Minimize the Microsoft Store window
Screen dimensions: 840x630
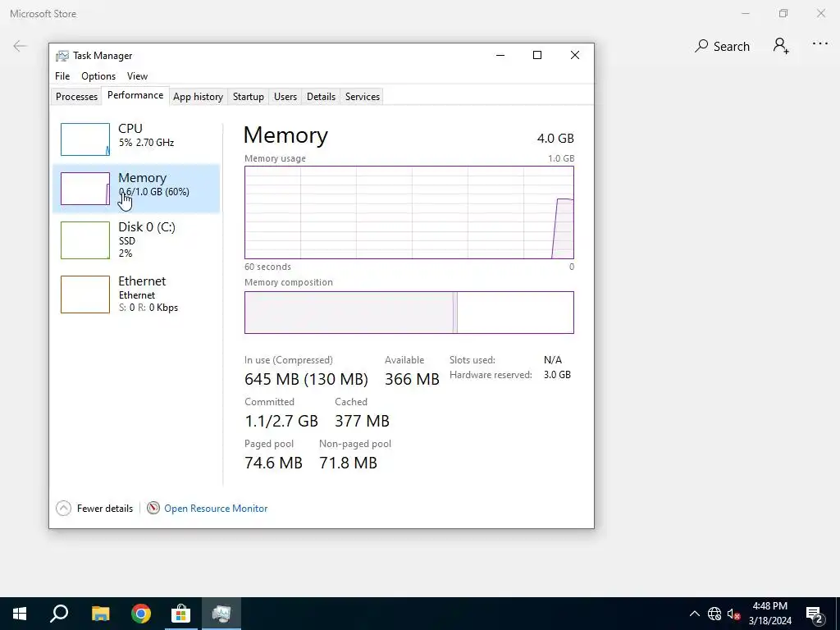click(x=745, y=13)
